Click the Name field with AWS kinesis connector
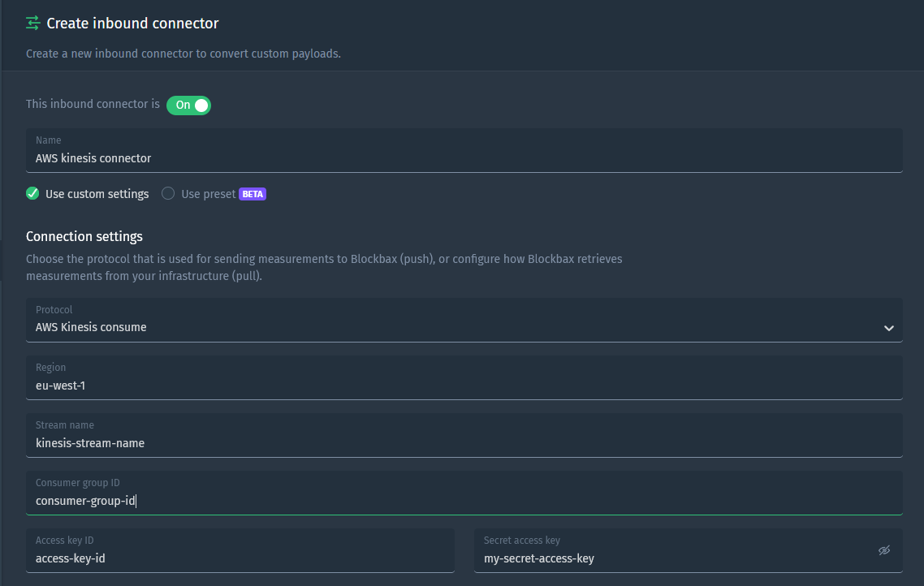Viewport: 924px width, 586px height. coord(464,150)
